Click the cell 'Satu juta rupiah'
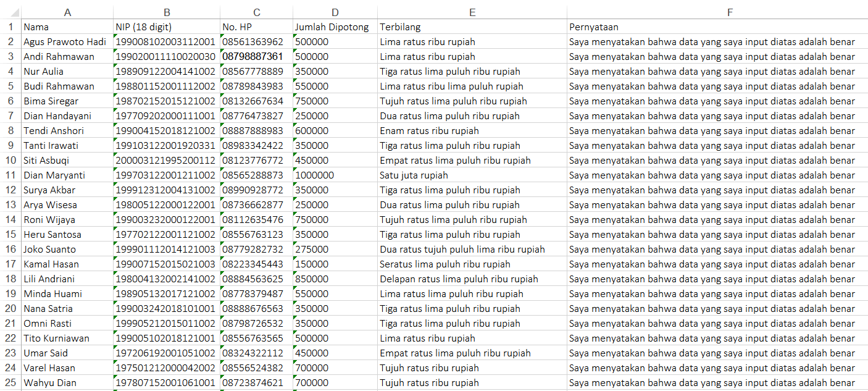Viewport: 868px width, 391px height. 472,175
